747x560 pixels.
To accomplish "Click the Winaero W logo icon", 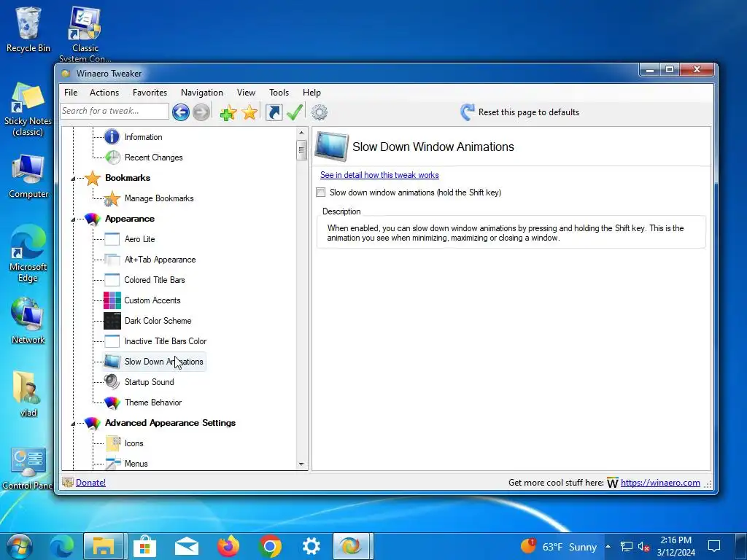I will [613, 483].
